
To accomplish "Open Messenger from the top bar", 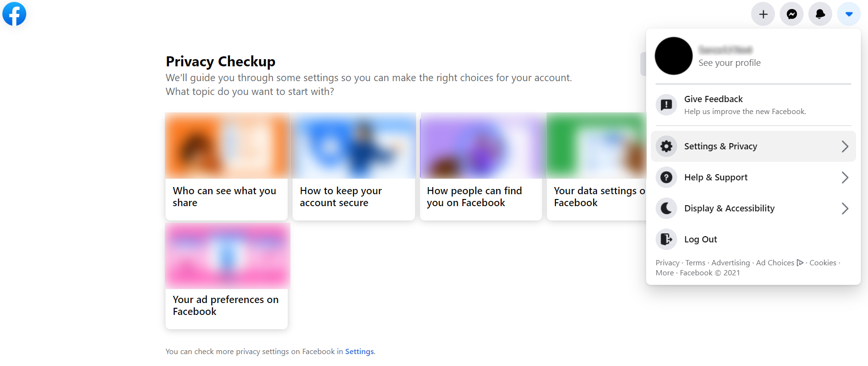I will coord(791,14).
